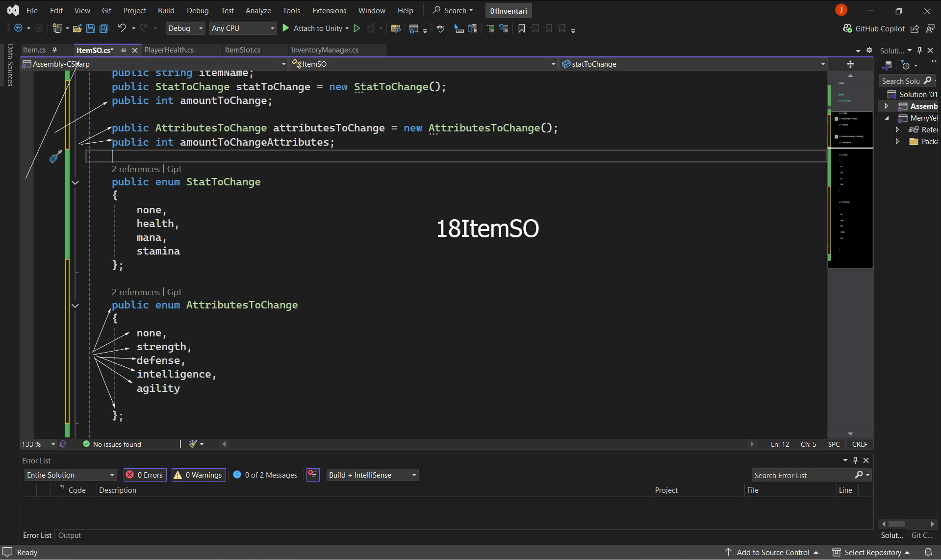
Task: Click the Undo arrow icon
Action: tap(122, 28)
